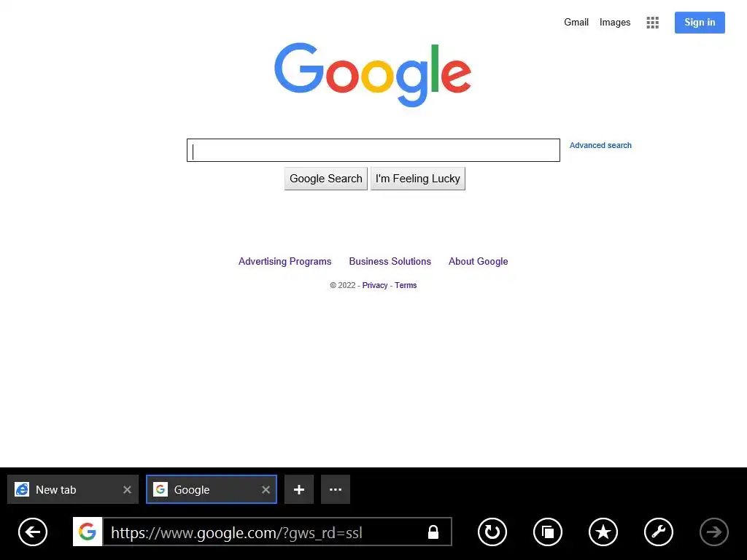This screenshot has height=560, width=747.
Task: Open the About Google link
Action: 479,262
